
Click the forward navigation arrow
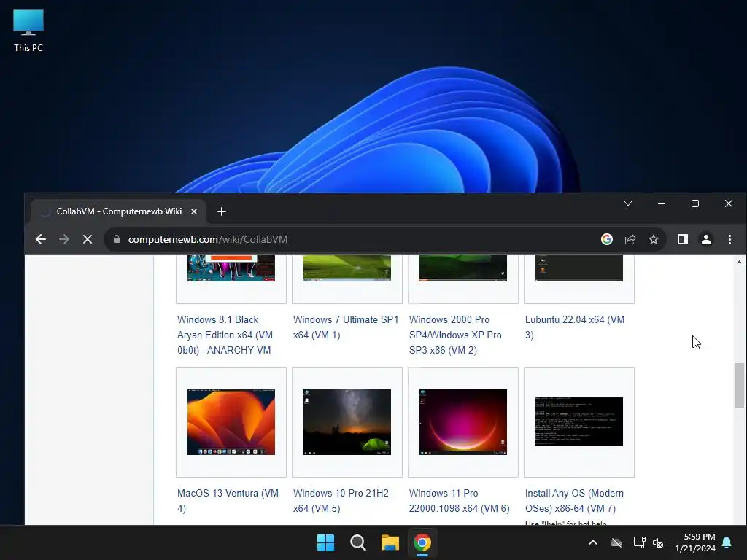(64, 239)
